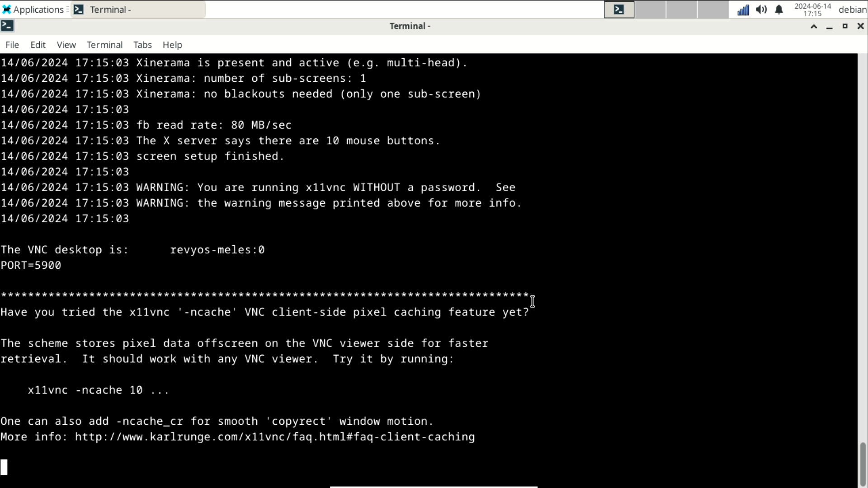Click the terminal application icon in taskbar
Viewport: 868px width, 488px height.
[79, 9]
